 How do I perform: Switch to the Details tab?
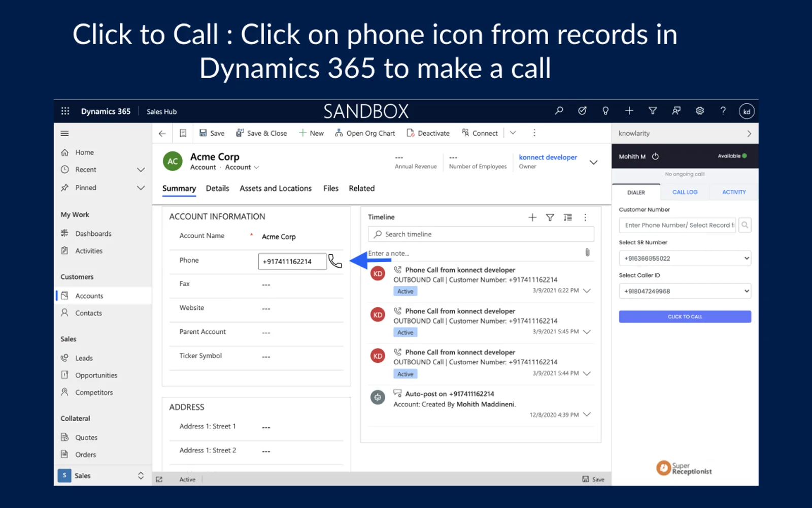point(217,188)
